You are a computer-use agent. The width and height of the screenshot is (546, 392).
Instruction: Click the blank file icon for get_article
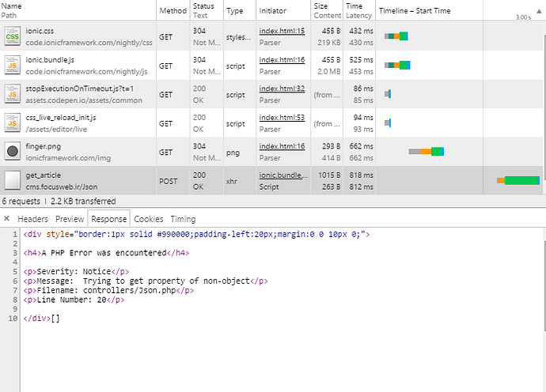pyautogui.click(x=12, y=181)
